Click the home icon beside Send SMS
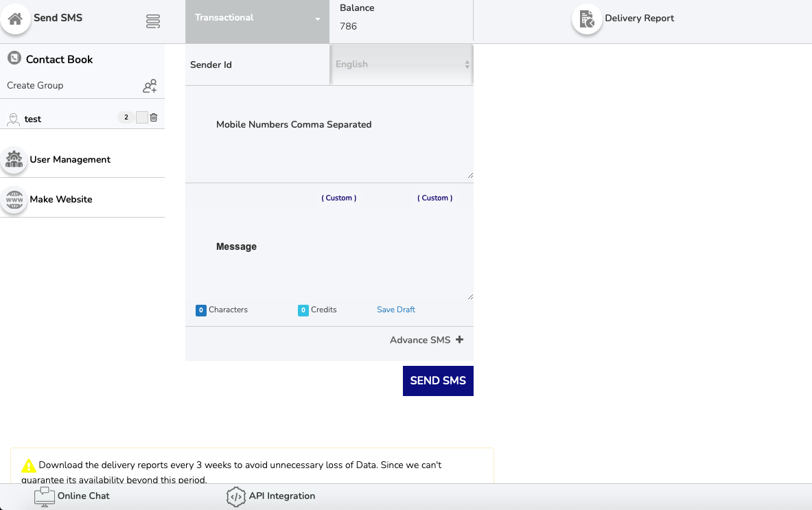The image size is (812, 510). click(x=15, y=19)
